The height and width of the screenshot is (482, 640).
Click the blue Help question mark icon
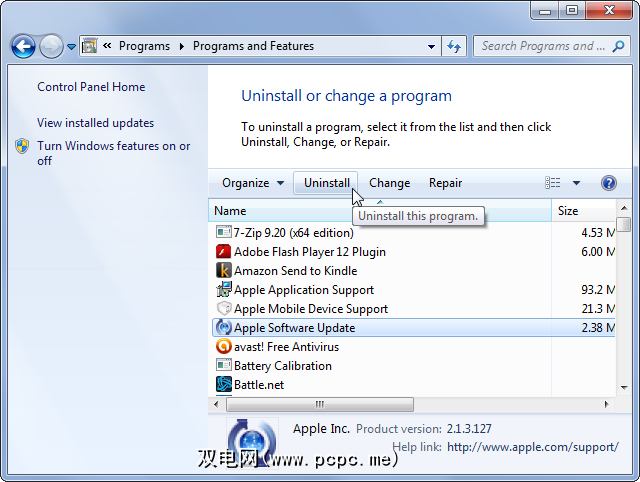click(x=609, y=183)
